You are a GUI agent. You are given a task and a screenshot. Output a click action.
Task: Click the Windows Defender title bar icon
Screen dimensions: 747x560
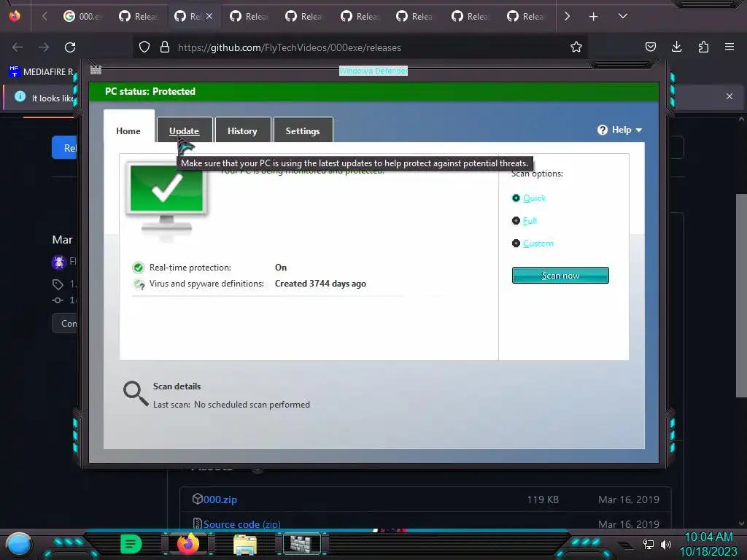[96, 70]
